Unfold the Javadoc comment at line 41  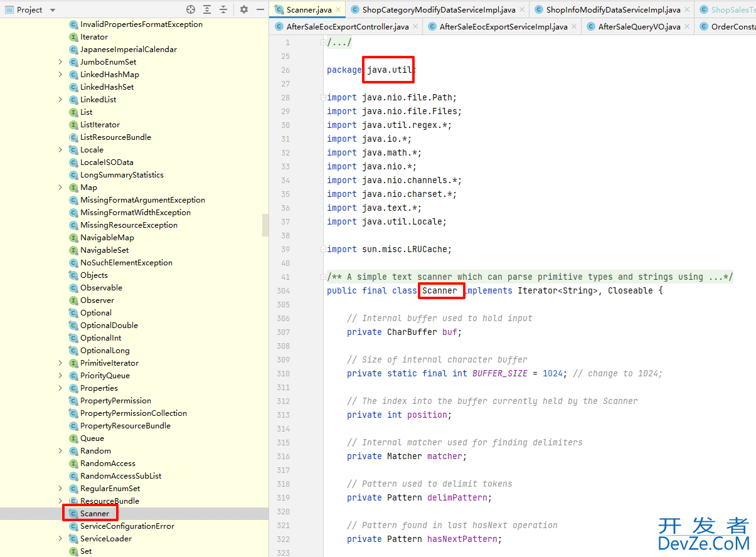click(x=323, y=277)
